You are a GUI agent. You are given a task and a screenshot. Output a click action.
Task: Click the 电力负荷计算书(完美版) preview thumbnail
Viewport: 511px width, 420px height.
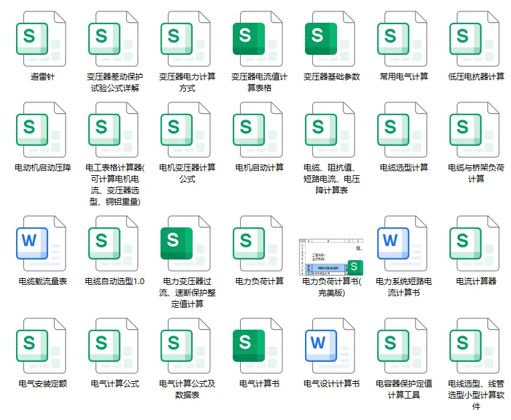[331, 257]
